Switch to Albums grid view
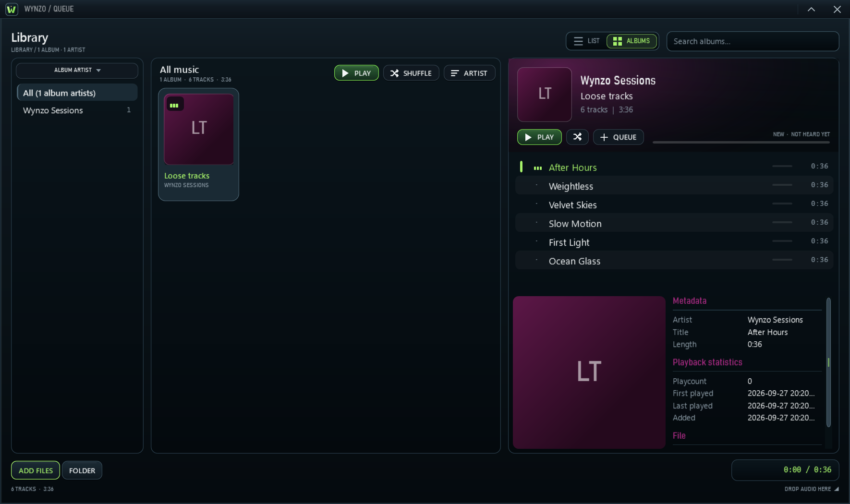Viewport: 850px width, 504px height. point(631,41)
